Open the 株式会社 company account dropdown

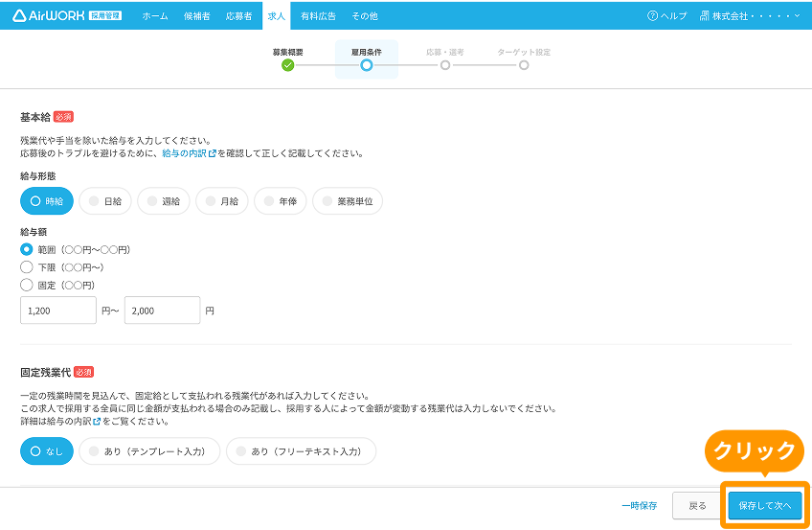750,16
